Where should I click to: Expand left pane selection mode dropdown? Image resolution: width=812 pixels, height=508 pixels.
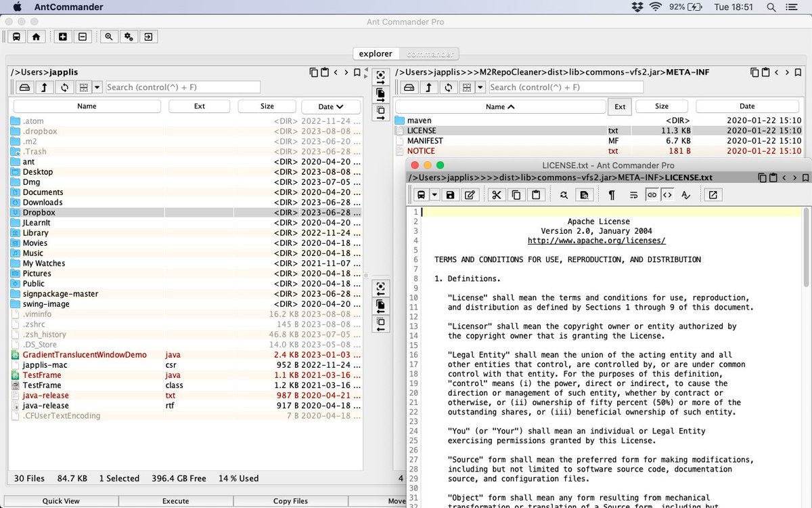click(x=97, y=87)
